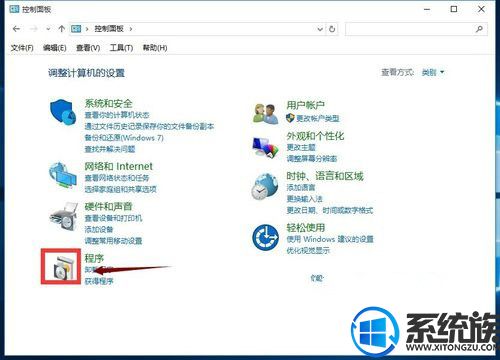The width and height of the screenshot is (500, 360).
Task: Expand the address bar history dropdown
Action: click(320, 29)
